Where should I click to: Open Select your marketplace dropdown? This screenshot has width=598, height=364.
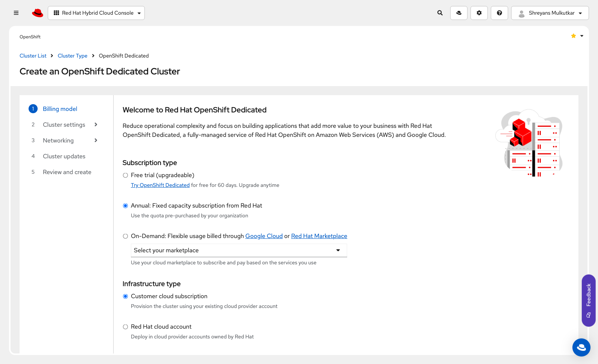click(239, 250)
